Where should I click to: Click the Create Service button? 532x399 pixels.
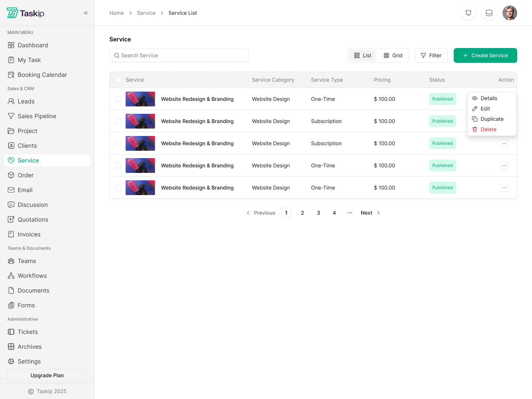485,55
